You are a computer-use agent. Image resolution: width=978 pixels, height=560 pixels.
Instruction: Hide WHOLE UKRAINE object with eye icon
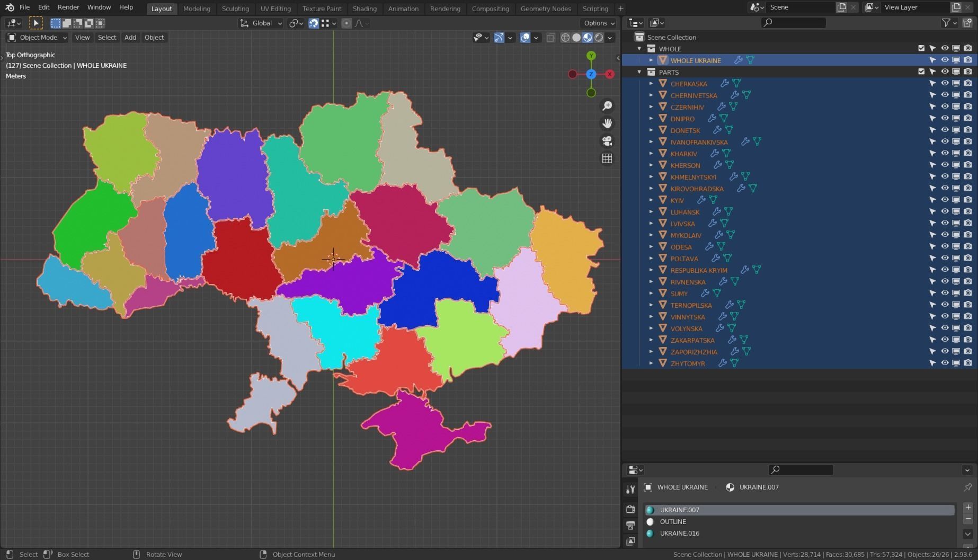click(945, 60)
